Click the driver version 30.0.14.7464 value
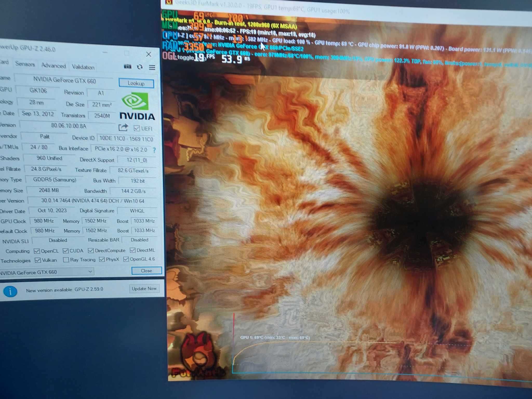532x399 pixels. click(x=92, y=201)
